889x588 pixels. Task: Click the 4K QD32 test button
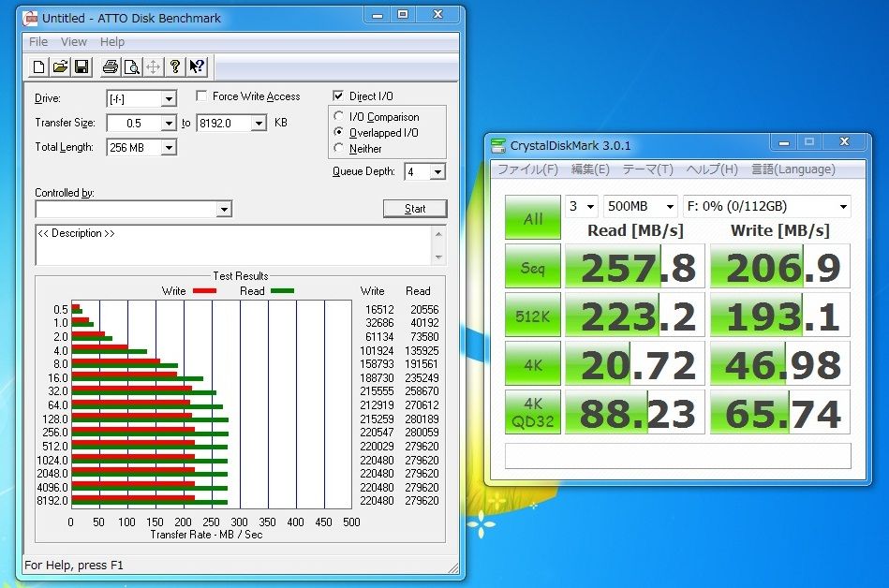click(x=533, y=412)
